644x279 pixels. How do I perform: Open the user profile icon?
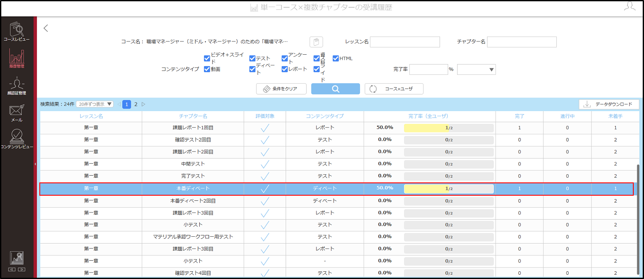[629, 6]
